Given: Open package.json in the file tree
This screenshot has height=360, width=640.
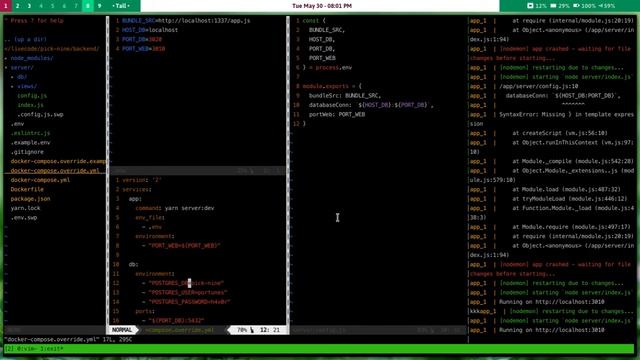Looking at the screenshot, I should (30, 199).
